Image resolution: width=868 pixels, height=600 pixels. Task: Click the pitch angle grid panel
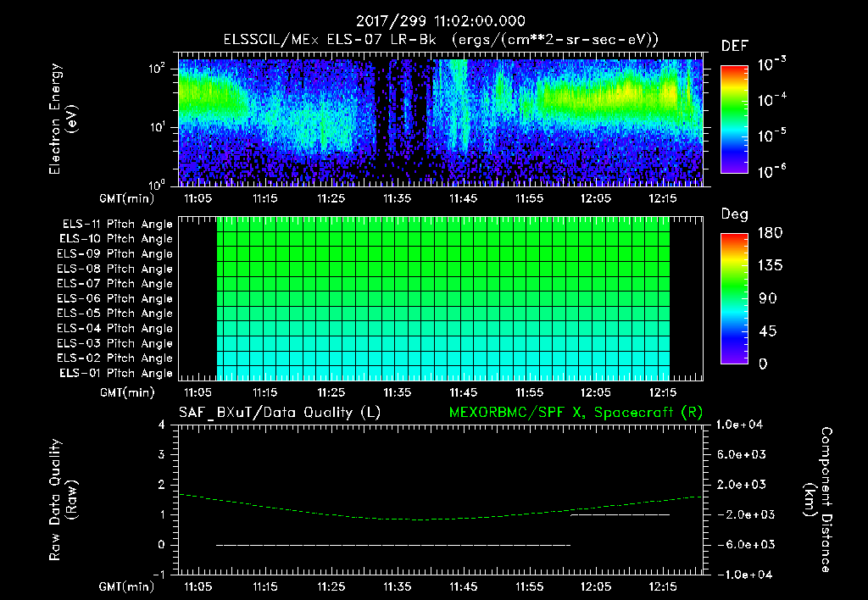(441, 298)
